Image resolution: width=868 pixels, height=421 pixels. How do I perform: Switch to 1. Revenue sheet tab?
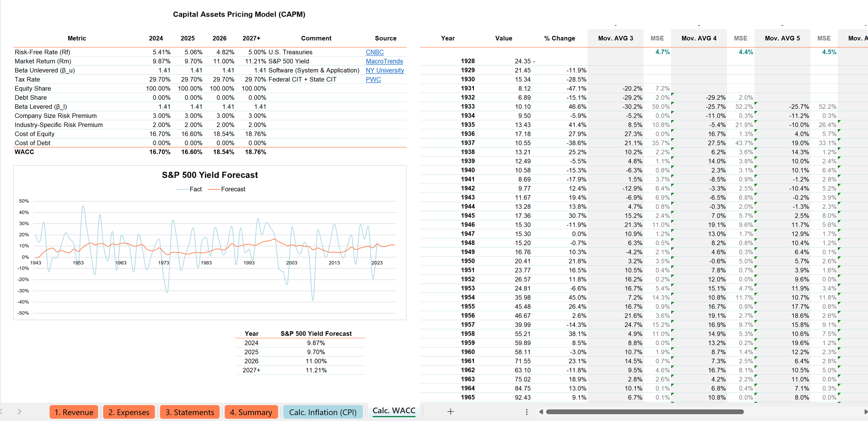pyautogui.click(x=74, y=412)
